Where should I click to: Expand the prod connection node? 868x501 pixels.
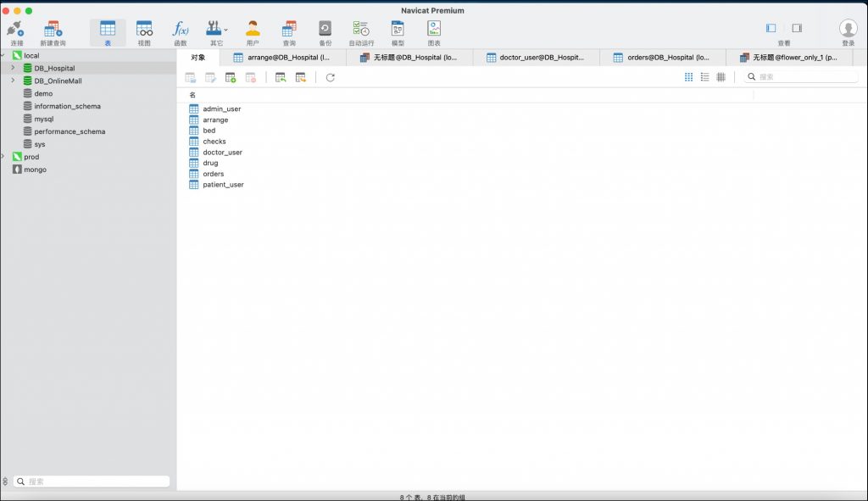3,157
